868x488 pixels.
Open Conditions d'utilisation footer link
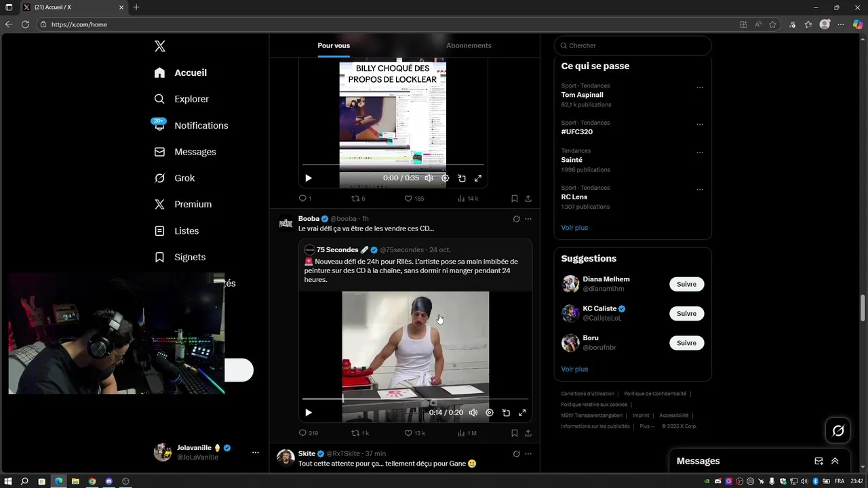(587, 394)
